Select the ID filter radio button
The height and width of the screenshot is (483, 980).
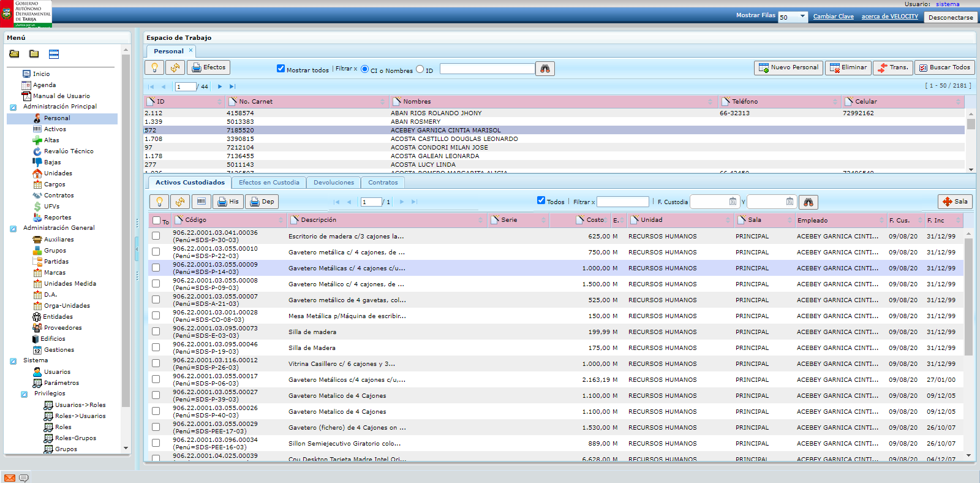click(420, 69)
